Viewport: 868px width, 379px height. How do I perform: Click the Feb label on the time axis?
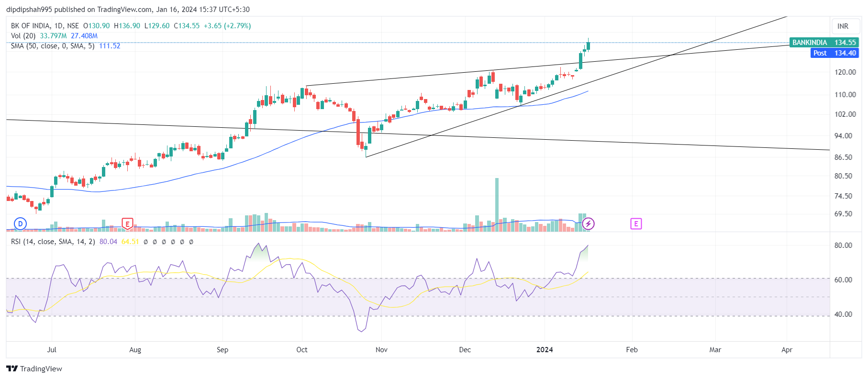coord(632,350)
